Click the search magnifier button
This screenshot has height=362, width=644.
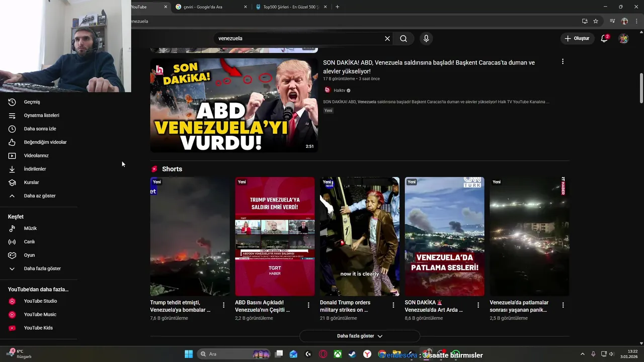point(404,39)
